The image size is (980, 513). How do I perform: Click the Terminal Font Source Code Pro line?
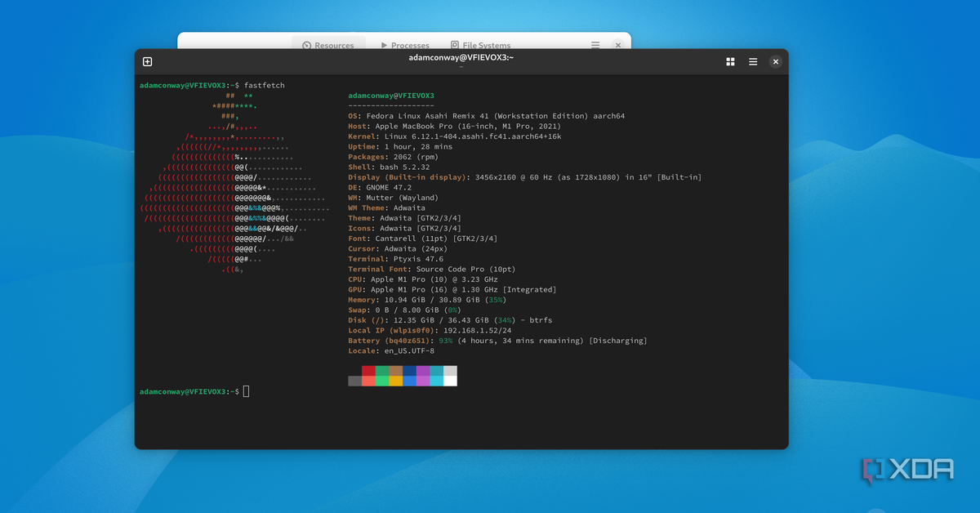click(x=432, y=269)
